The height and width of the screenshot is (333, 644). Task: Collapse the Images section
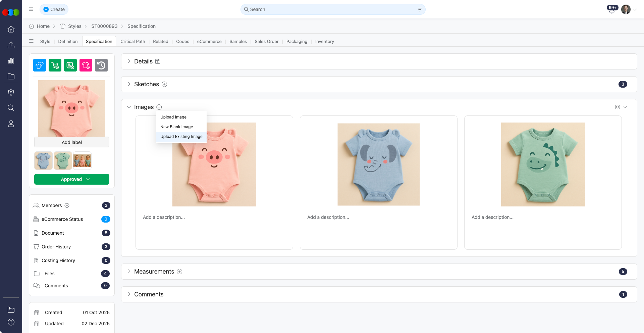point(129,107)
